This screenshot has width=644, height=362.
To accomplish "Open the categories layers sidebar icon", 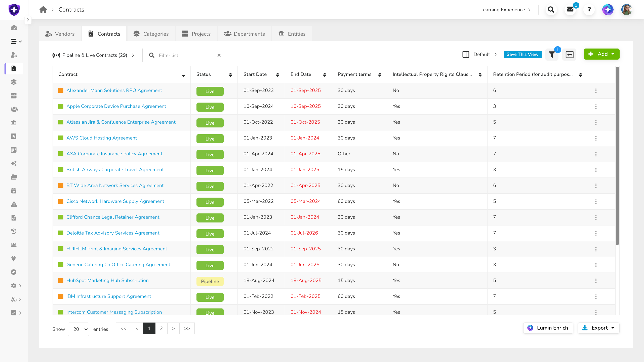I will [14, 82].
